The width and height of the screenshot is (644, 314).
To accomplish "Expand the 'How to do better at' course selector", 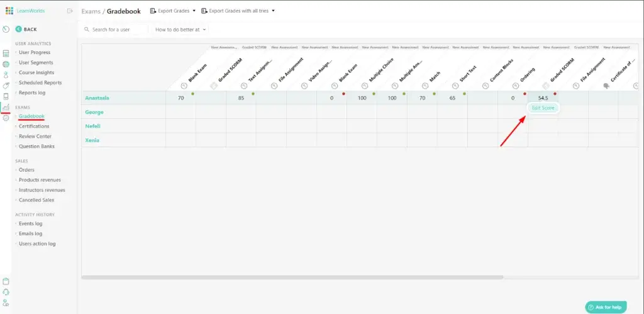I will point(180,30).
